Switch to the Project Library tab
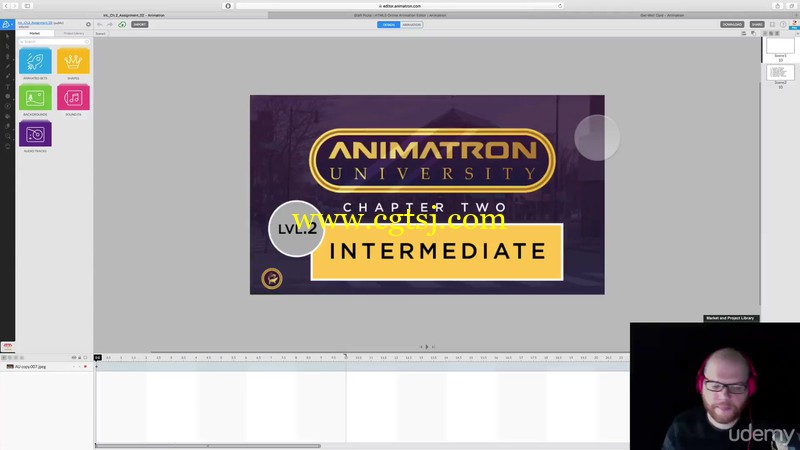800x450 pixels. (73, 33)
